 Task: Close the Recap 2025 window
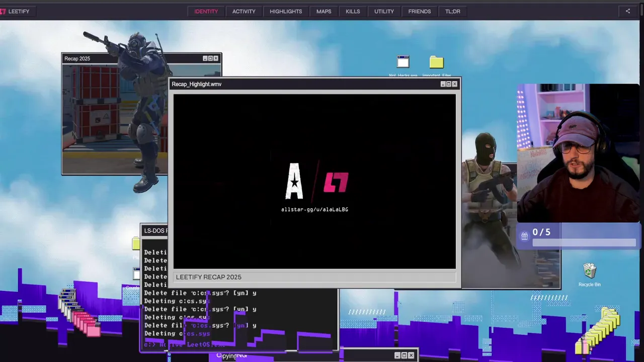216,58
